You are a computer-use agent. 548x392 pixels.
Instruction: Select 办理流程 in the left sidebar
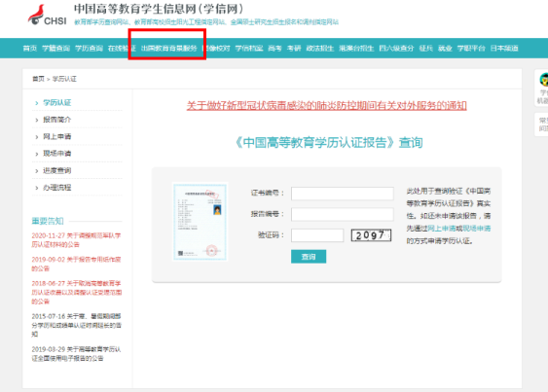pyautogui.click(x=57, y=188)
